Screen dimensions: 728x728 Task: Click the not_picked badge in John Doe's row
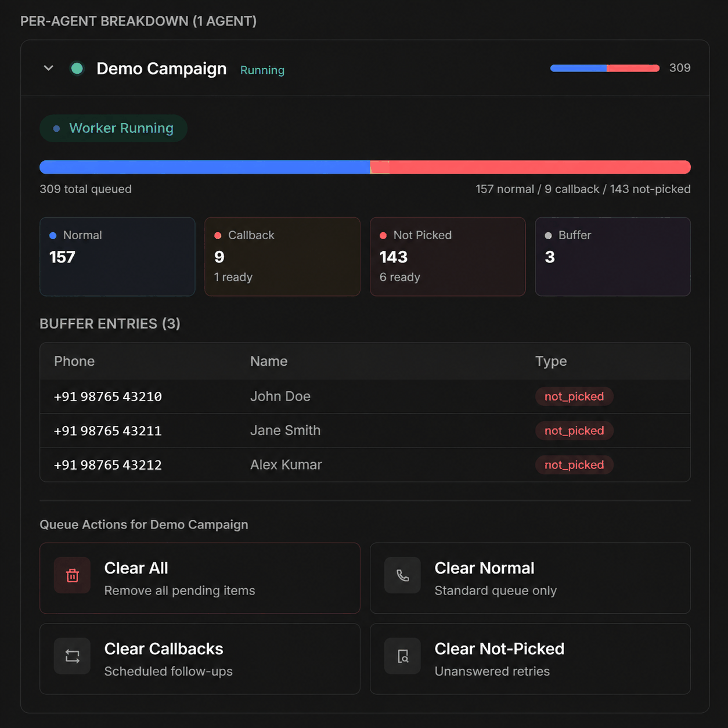click(x=574, y=397)
